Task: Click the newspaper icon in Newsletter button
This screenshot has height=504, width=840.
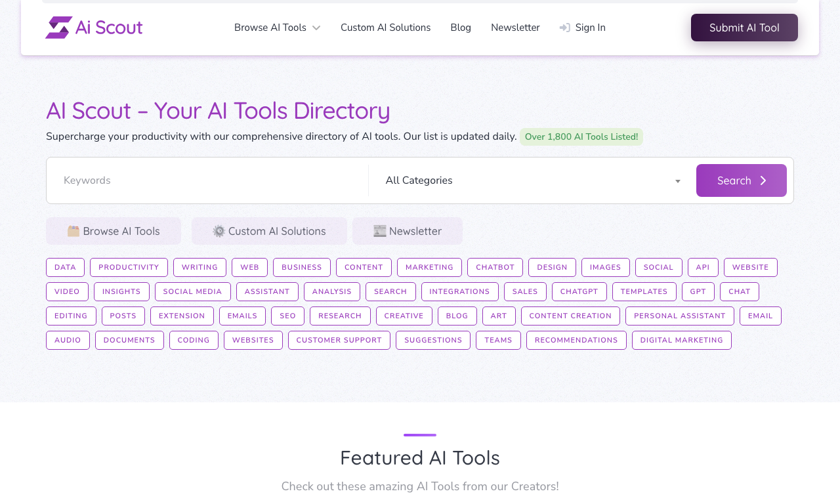Action: [380, 231]
